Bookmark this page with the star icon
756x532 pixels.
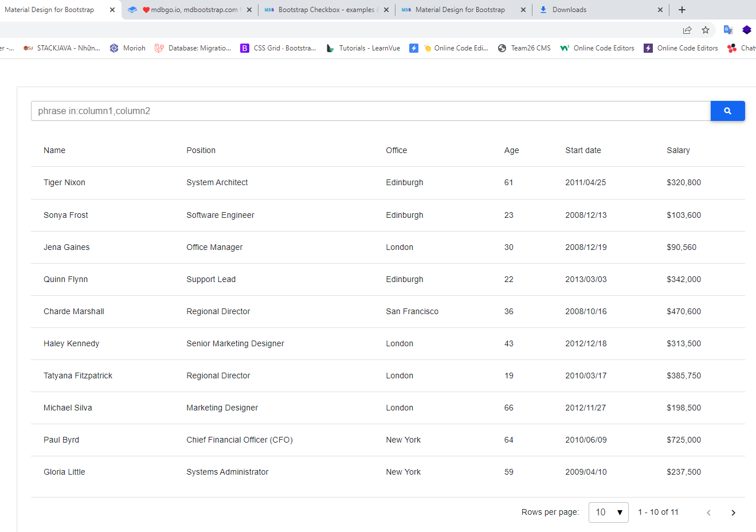click(706, 30)
